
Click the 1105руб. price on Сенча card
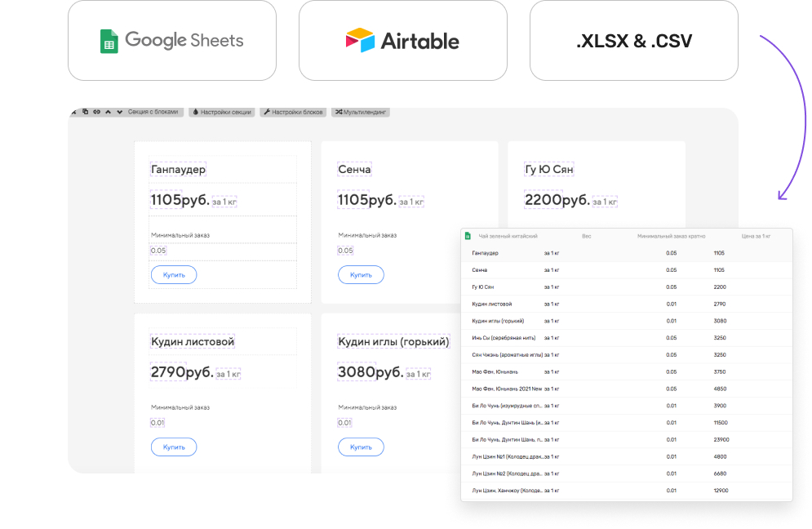(366, 200)
